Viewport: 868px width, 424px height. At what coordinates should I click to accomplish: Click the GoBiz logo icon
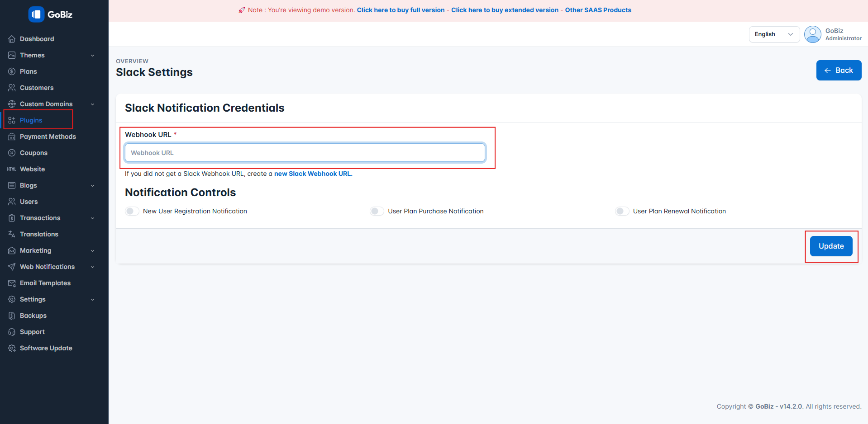[36, 14]
